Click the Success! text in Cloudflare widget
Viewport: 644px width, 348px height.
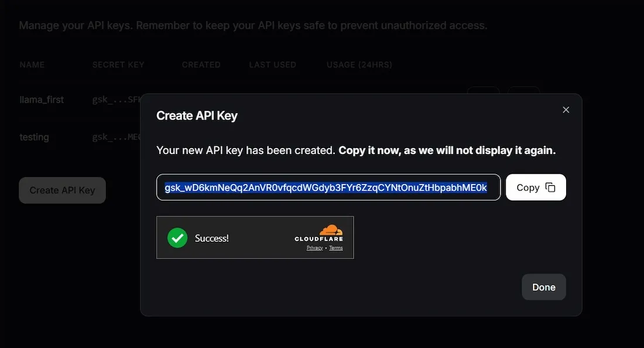pos(211,238)
